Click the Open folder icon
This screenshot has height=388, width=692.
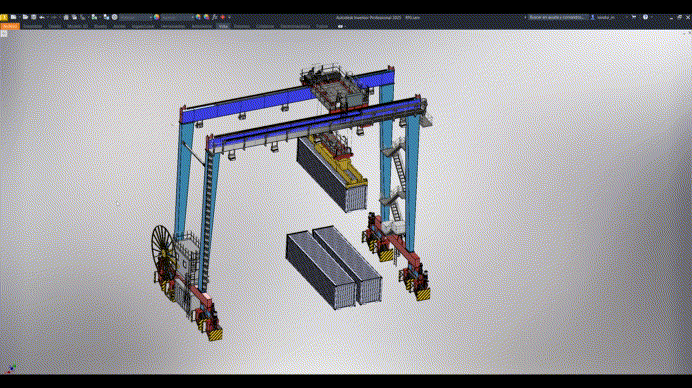[x=25, y=17]
